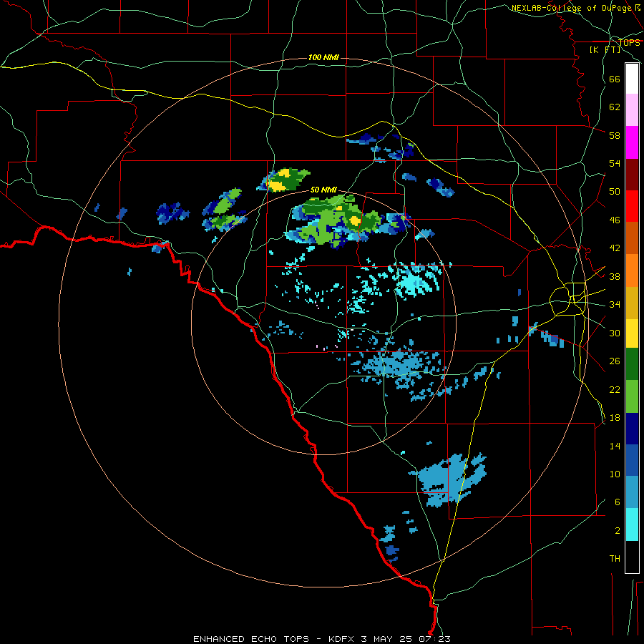Click the Enhanced Echo Tops KDFX caption

coord(322,639)
